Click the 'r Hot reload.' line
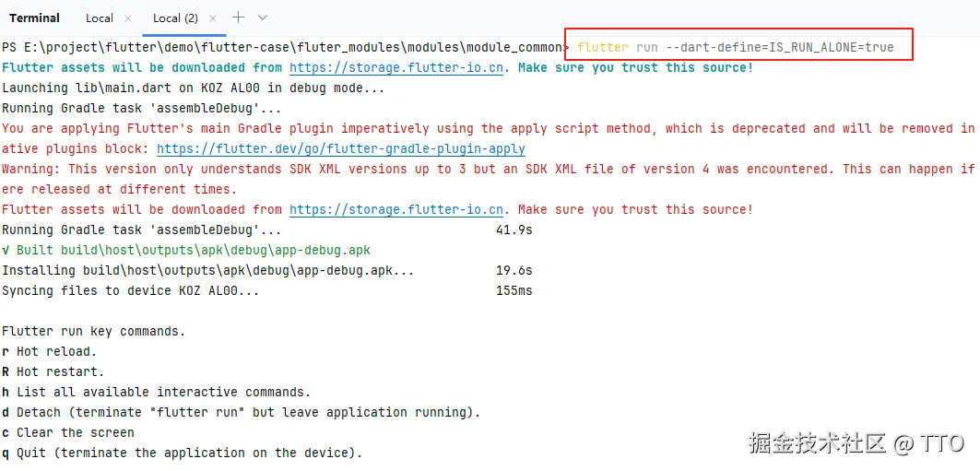Image resolution: width=980 pixels, height=471 pixels. tap(50, 352)
